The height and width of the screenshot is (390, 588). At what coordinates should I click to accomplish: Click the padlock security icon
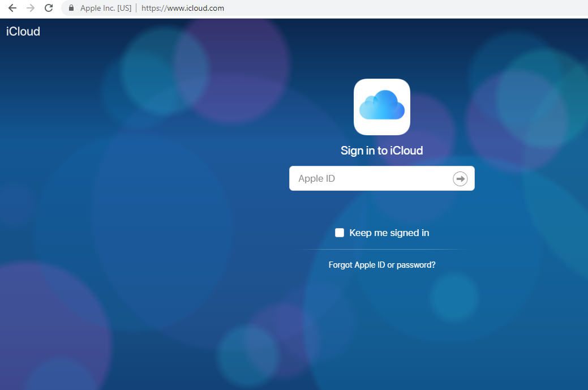click(71, 8)
